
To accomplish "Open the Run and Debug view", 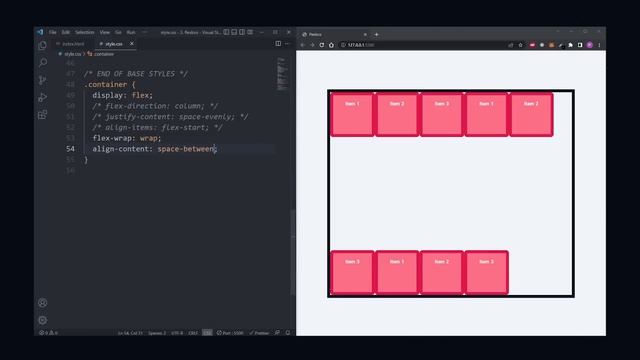I will tap(42, 97).
